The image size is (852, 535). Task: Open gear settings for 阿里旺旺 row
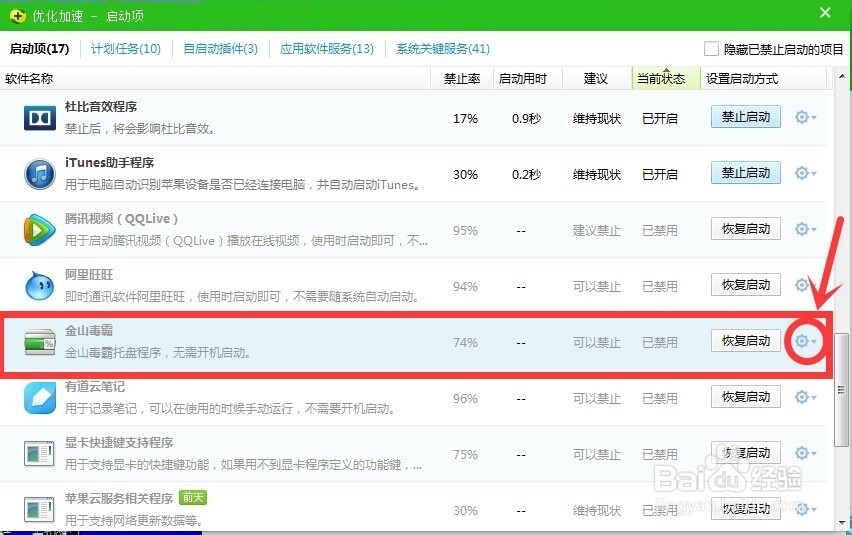[805, 285]
